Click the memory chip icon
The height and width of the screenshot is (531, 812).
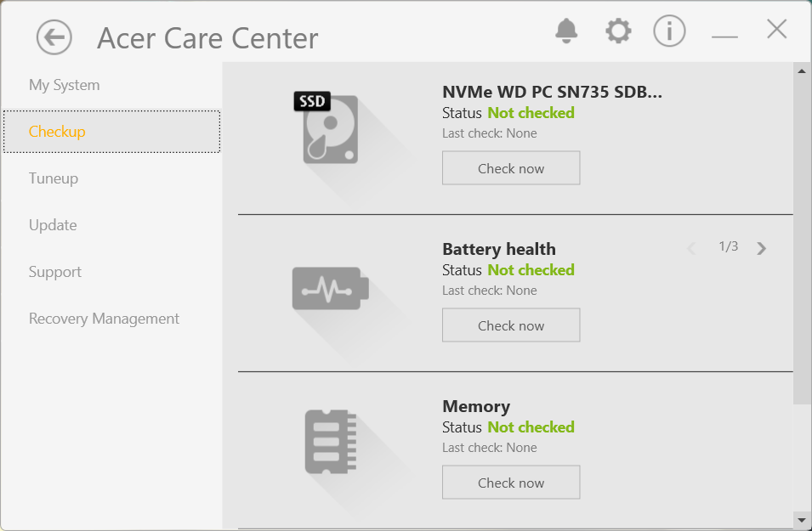(330, 442)
